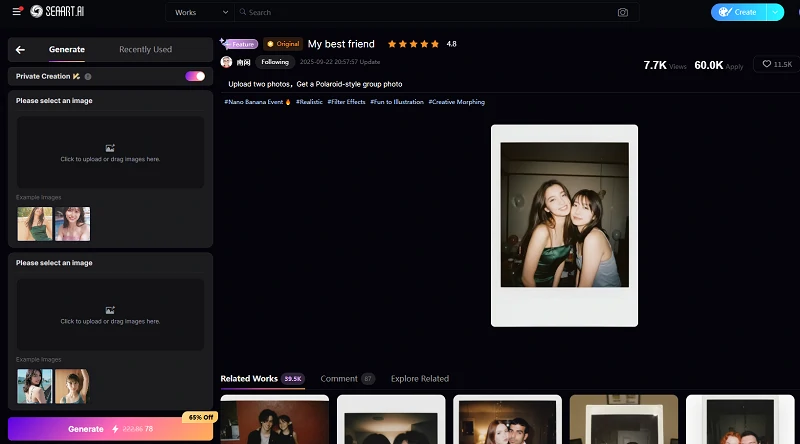Image resolution: width=800 pixels, height=444 pixels.
Task: Expand the arrow next to Create button
Action: [x=775, y=12]
